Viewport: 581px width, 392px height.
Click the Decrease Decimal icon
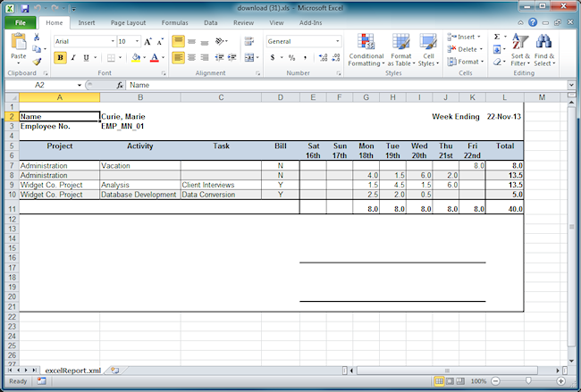point(336,57)
